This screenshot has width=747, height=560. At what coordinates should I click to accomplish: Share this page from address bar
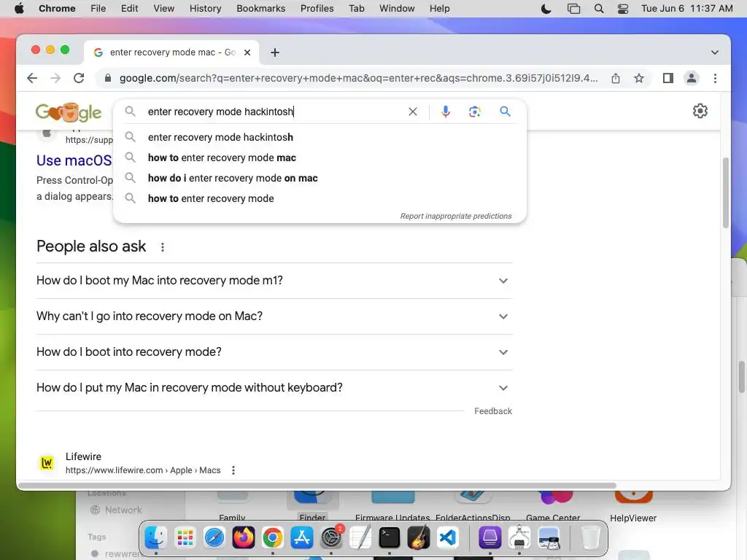point(616,78)
